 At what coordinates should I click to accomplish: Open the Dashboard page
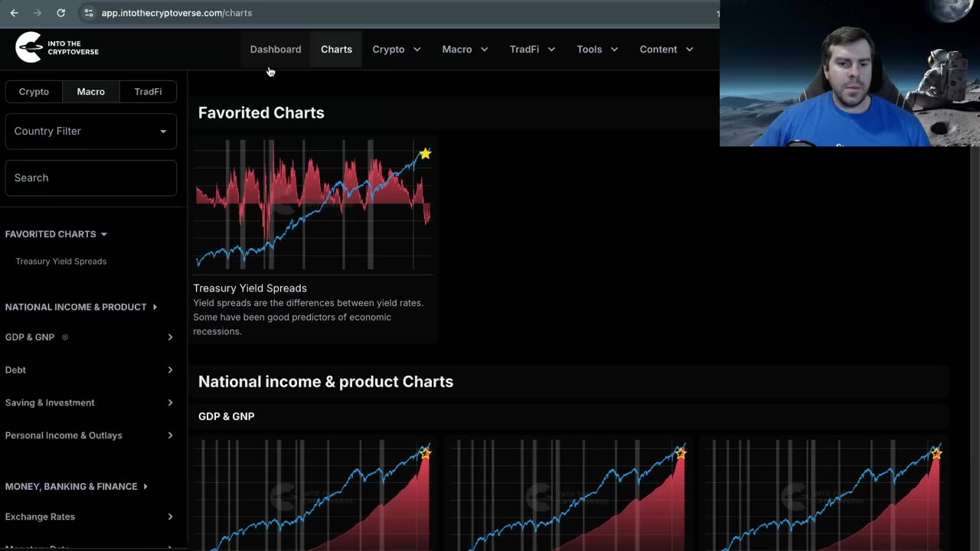(x=276, y=49)
